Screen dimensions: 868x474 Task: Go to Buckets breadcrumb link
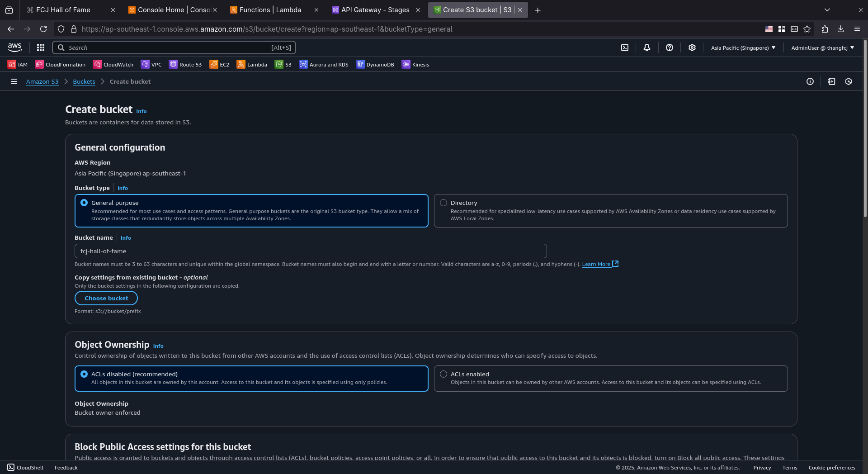pos(84,81)
